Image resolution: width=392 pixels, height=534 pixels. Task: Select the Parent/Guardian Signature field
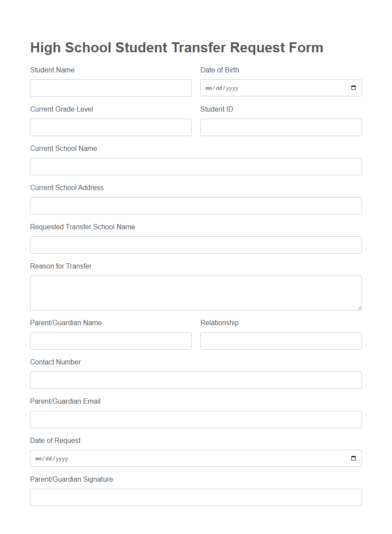coord(196,497)
